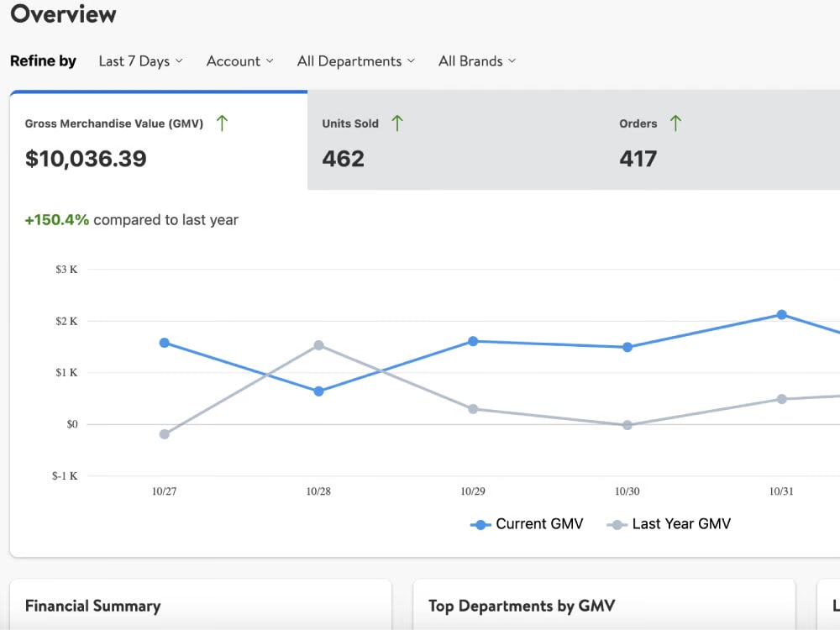Click the $-1 K y-axis label
Viewport: 840px width, 630px height.
(x=65, y=475)
